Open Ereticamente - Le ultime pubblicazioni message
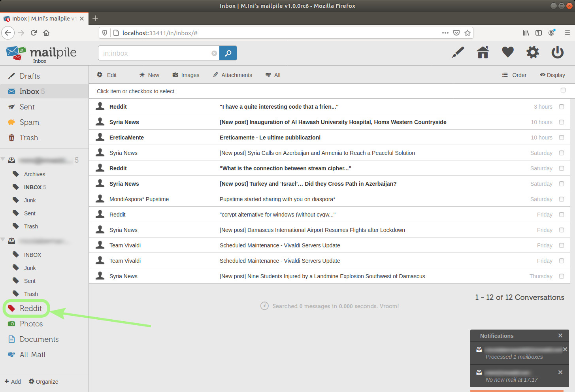Image resolution: width=575 pixels, height=392 pixels. (270, 138)
